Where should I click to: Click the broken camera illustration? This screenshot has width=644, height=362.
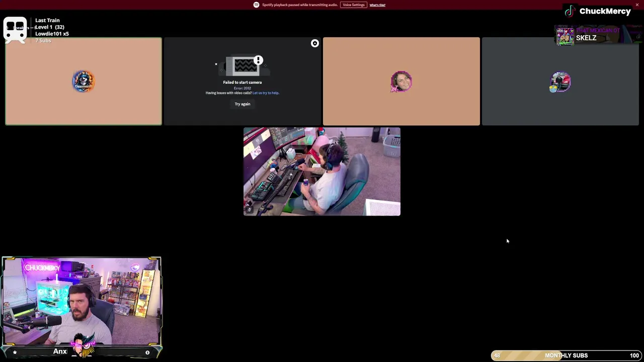245,65
